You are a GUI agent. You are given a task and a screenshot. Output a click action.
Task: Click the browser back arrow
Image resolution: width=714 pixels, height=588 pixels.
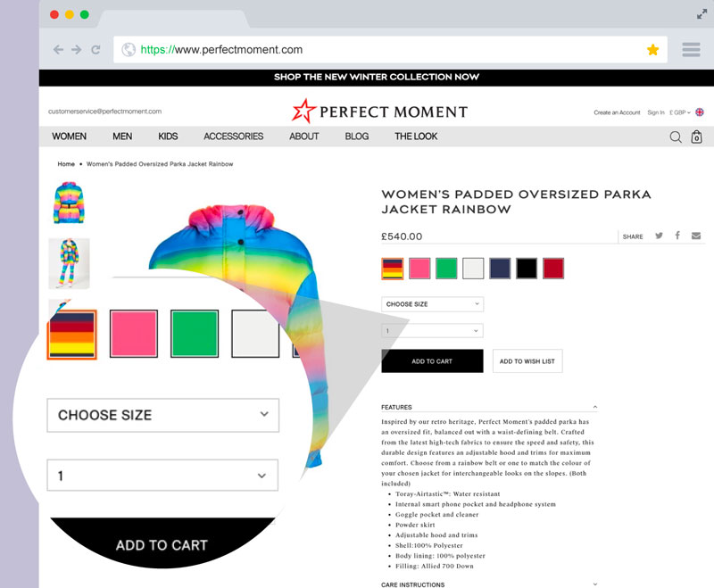(58, 50)
